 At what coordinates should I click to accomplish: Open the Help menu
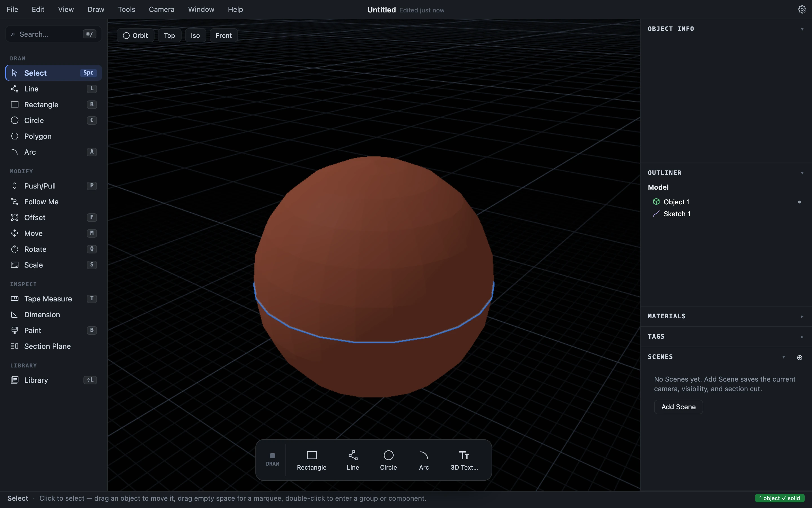pos(235,9)
